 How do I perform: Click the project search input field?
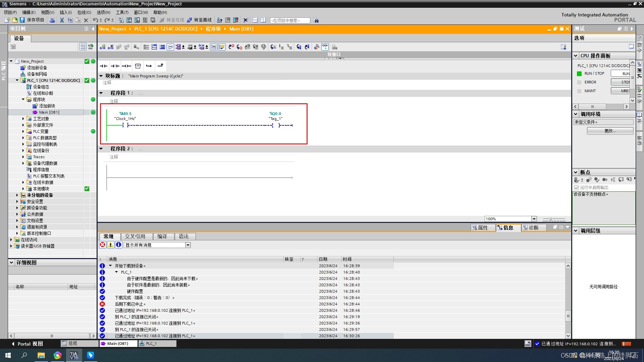click(290, 20)
